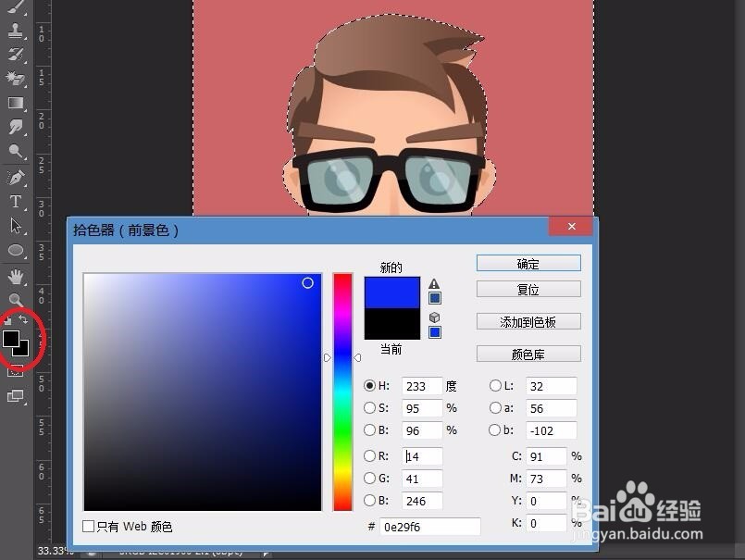
Task: Enable 只有 Web 颜色 checkbox
Action: pyautogui.click(x=89, y=526)
